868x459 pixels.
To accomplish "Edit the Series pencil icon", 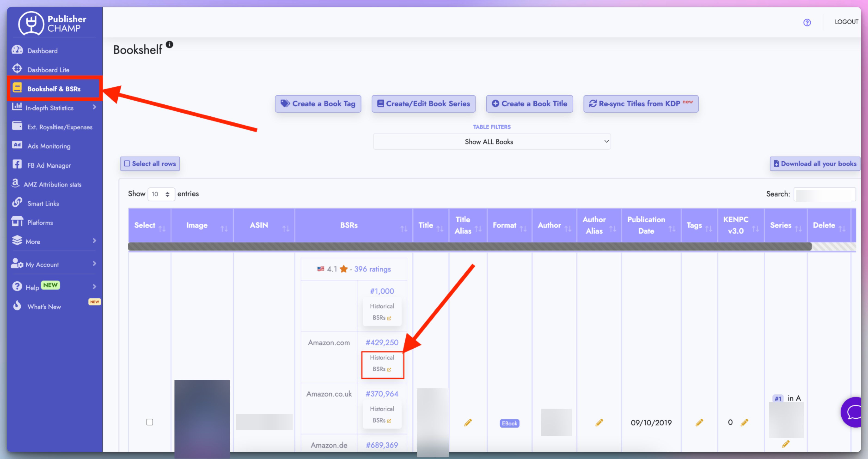I will [x=785, y=444].
